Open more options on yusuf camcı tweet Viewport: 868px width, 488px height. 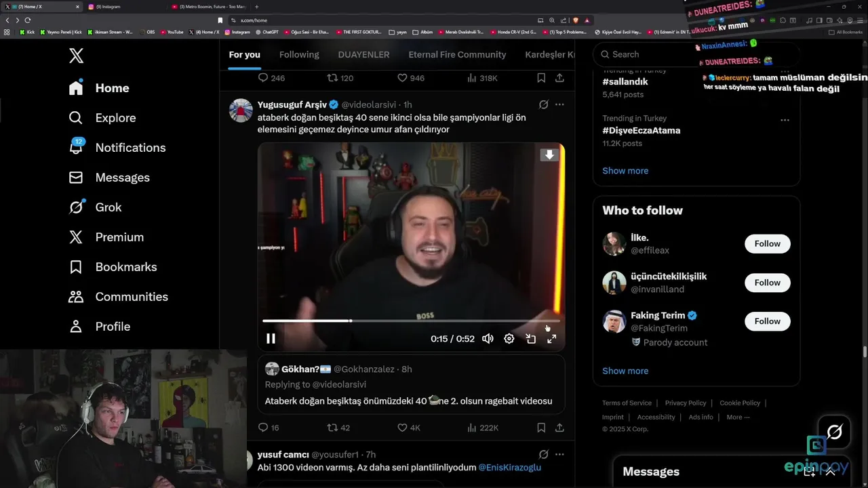[x=559, y=454]
